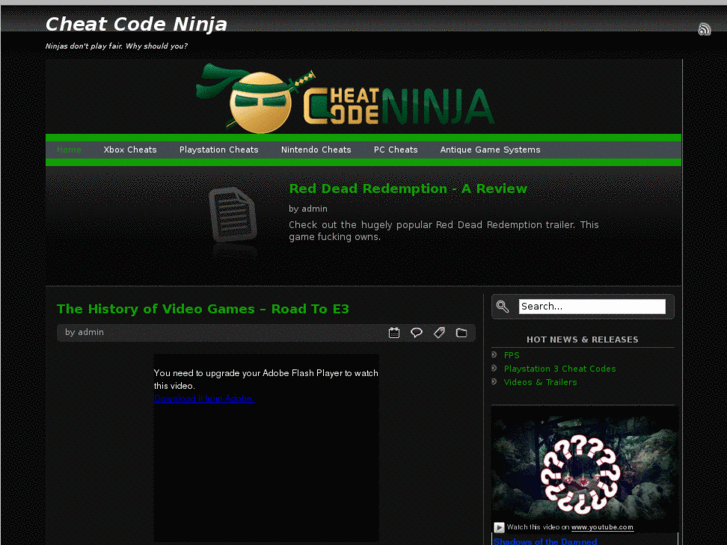Screen dimensions: 727x545
Task: Open Xbox Cheats menu
Action: coord(130,150)
